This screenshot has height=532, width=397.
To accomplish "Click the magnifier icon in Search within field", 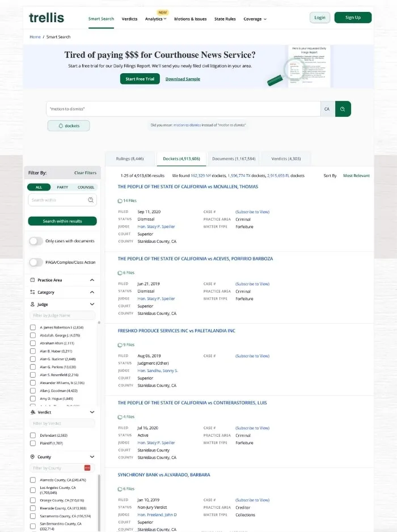I will coord(91,200).
